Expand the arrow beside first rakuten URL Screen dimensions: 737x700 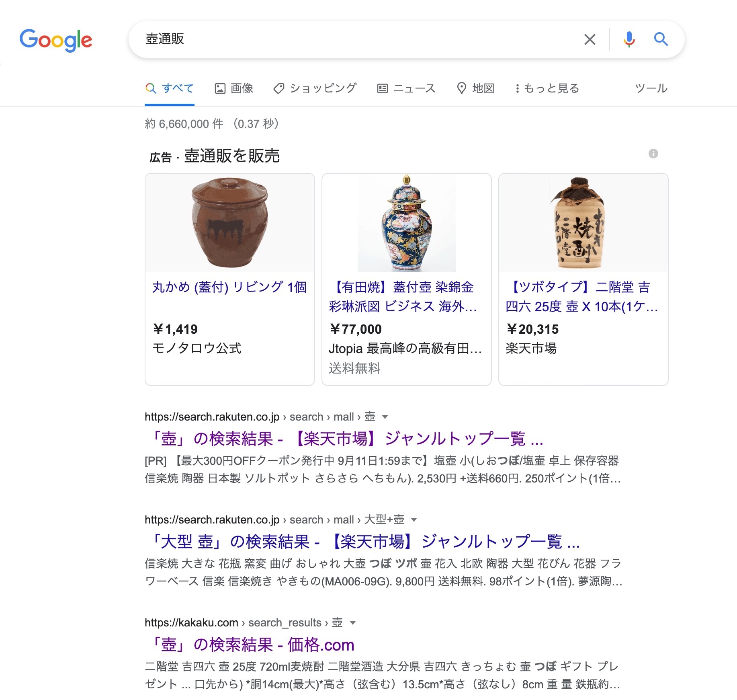pos(385,417)
